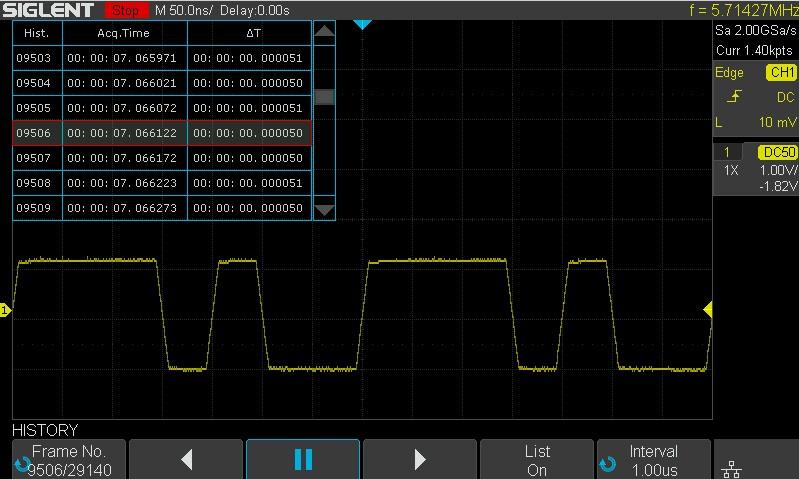Click the yellow trigger level arrow on right
This screenshot has height=479, width=799.
[x=707, y=310]
